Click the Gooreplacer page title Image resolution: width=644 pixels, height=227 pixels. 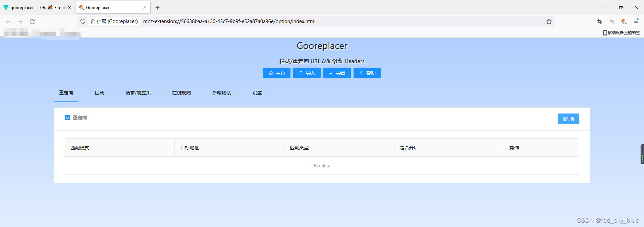[x=322, y=46]
